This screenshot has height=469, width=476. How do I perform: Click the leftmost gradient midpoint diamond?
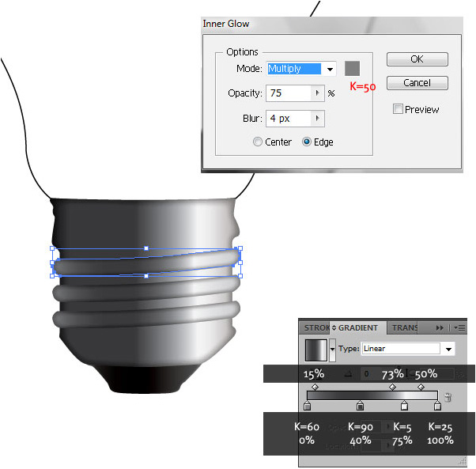click(x=315, y=388)
